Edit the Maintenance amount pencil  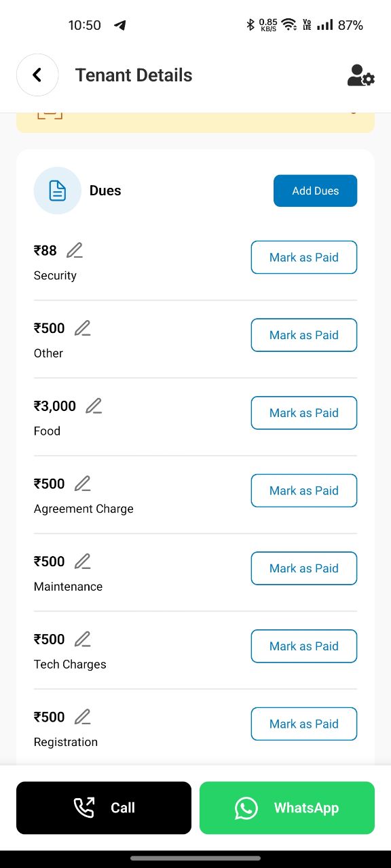coord(83,561)
